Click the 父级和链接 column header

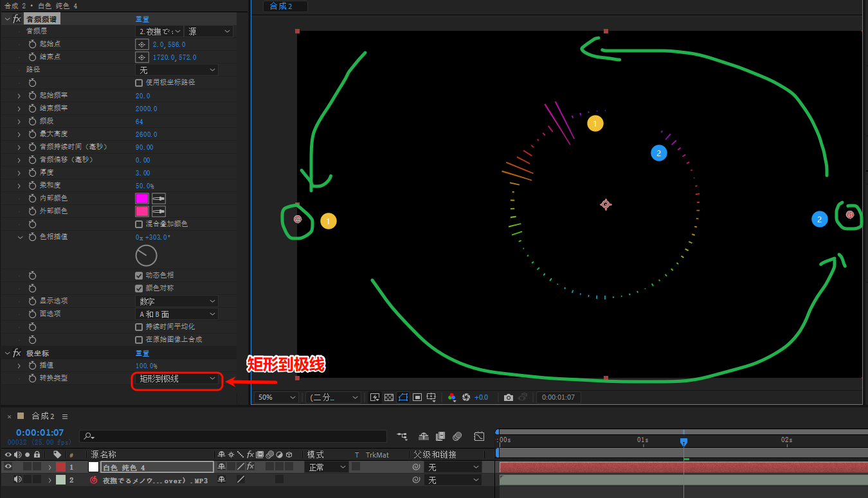[435, 455]
